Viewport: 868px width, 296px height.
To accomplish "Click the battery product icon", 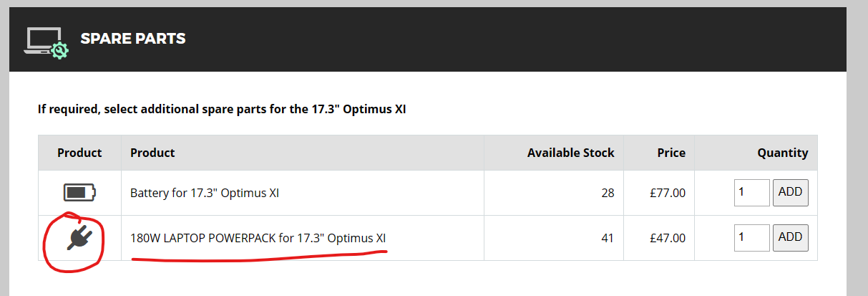I will [x=79, y=192].
